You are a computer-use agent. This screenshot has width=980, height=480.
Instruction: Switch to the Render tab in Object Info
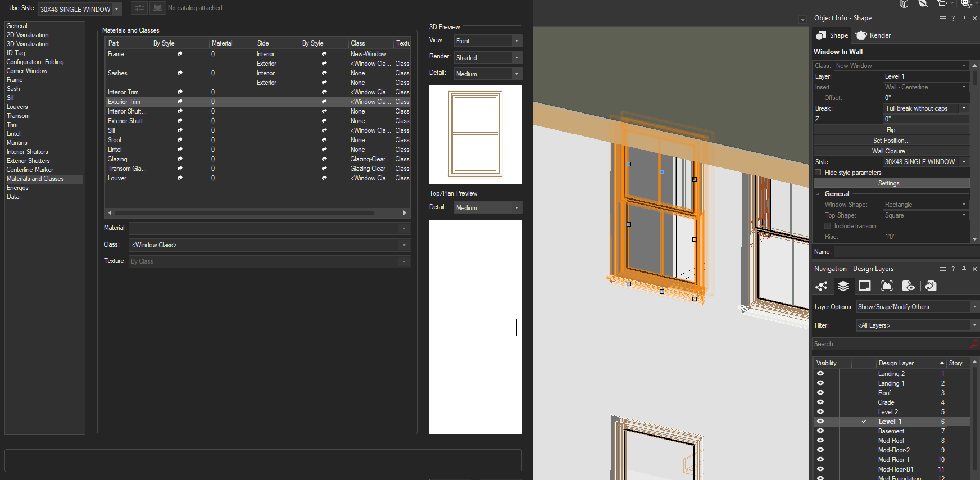click(x=873, y=35)
